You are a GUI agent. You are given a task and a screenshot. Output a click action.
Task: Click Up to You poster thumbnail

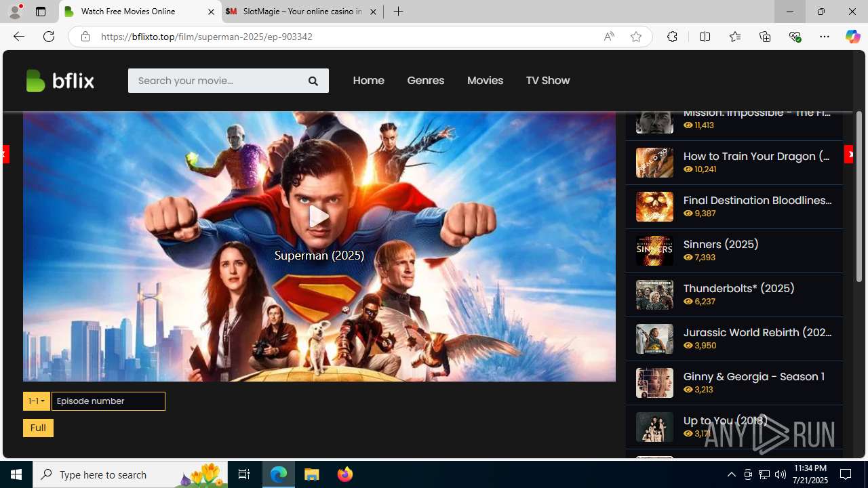654,427
